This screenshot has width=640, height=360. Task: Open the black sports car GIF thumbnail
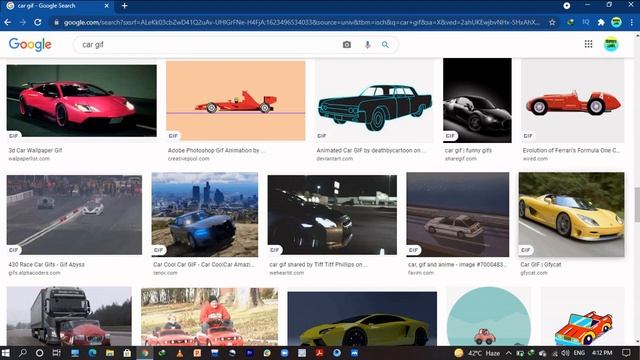click(477, 100)
